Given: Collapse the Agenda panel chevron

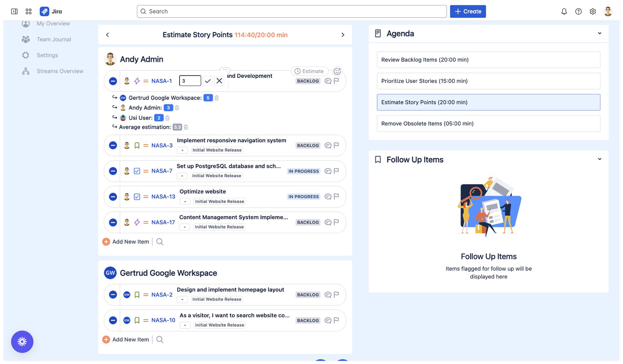Looking at the screenshot, I should [599, 33].
